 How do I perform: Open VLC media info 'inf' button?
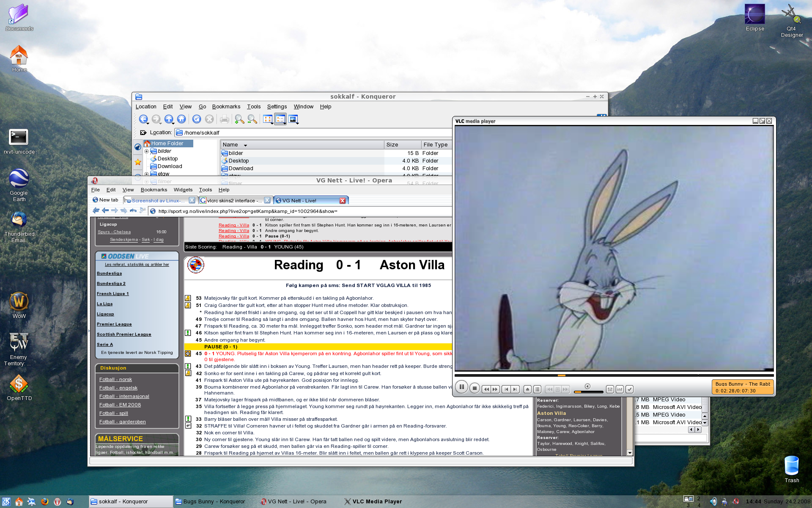pyautogui.click(x=620, y=389)
